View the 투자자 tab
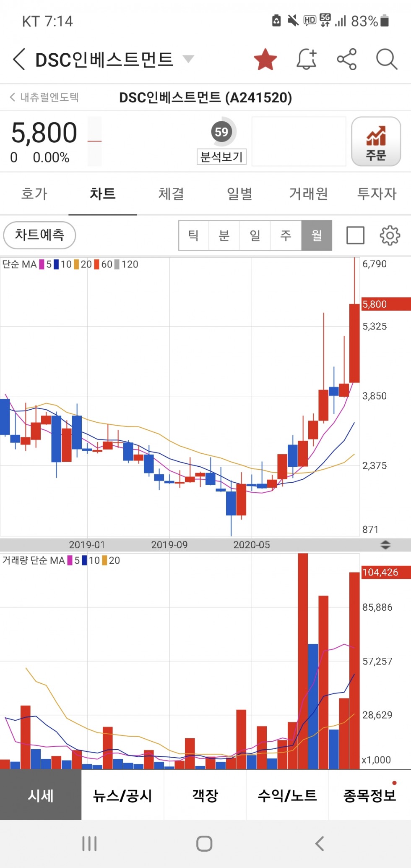The height and width of the screenshot is (868, 411). (377, 193)
